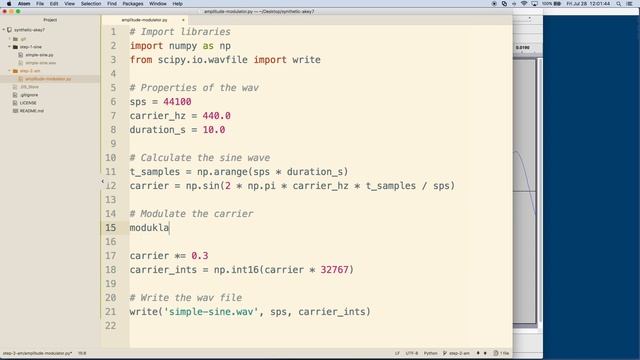The width and height of the screenshot is (640, 360).
Task: Click LF line ending selector
Action: click(x=397, y=353)
